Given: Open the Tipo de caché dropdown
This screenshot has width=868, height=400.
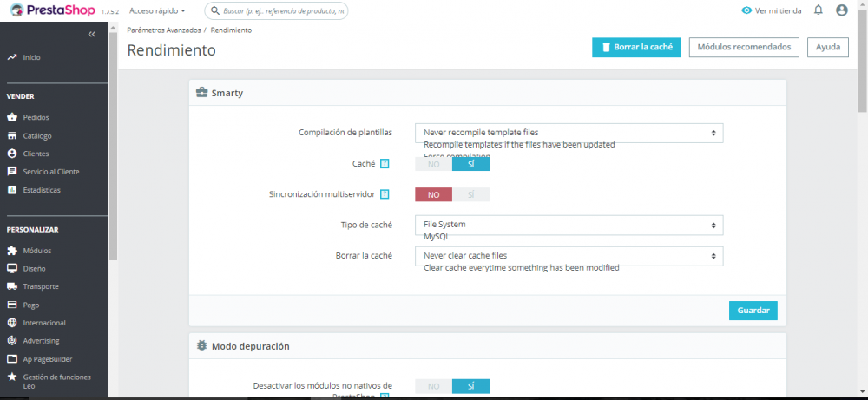Looking at the screenshot, I should 569,225.
